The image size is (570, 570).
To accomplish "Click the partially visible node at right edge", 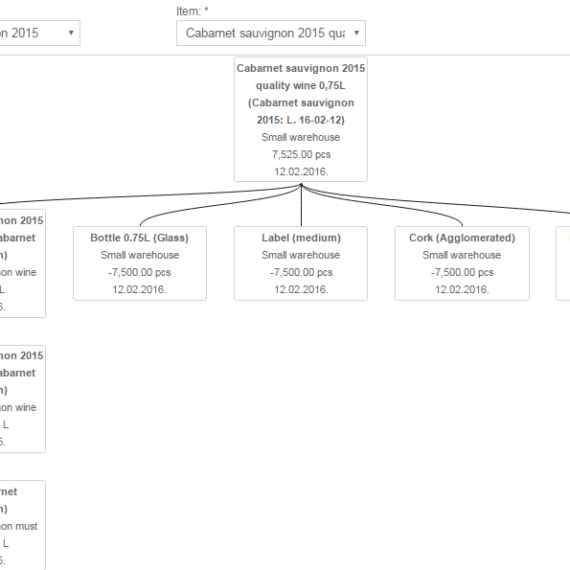I will (563, 264).
